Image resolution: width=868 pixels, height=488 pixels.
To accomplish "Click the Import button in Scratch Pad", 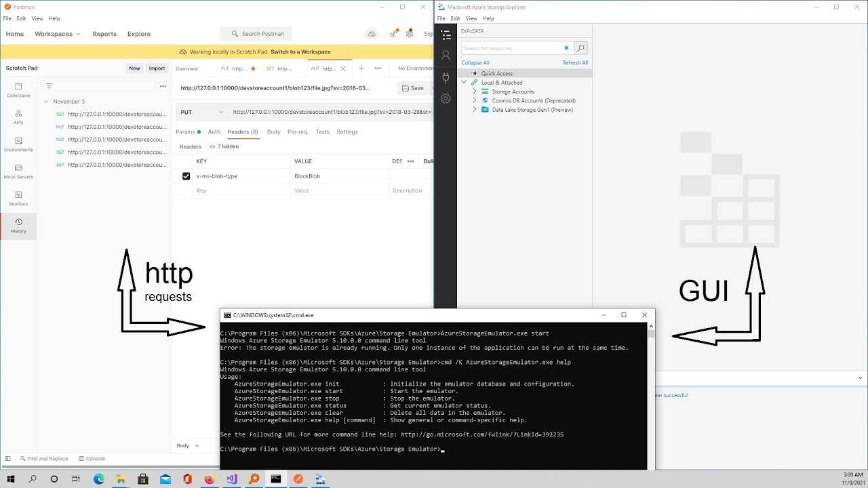I will coord(157,68).
